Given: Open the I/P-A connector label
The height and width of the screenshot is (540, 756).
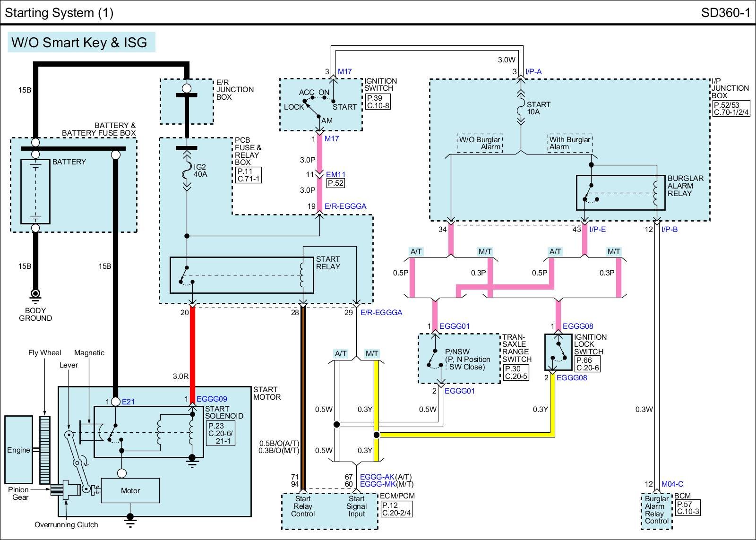Looking at the screenshot, I should 533,72.
